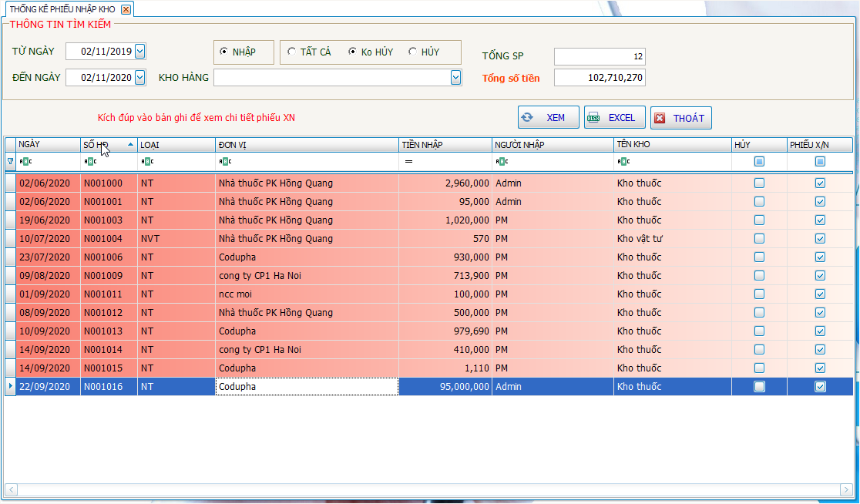Click the TỔNG SP value field
This screenshot has height=504, width=860.
pyautogui.click(x=600, y=56)
